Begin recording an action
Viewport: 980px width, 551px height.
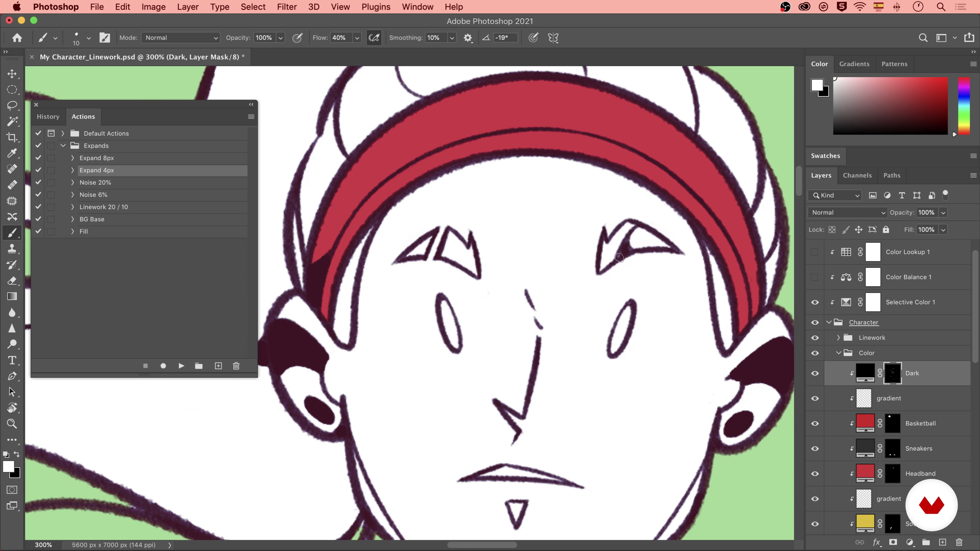coord(163,366)
